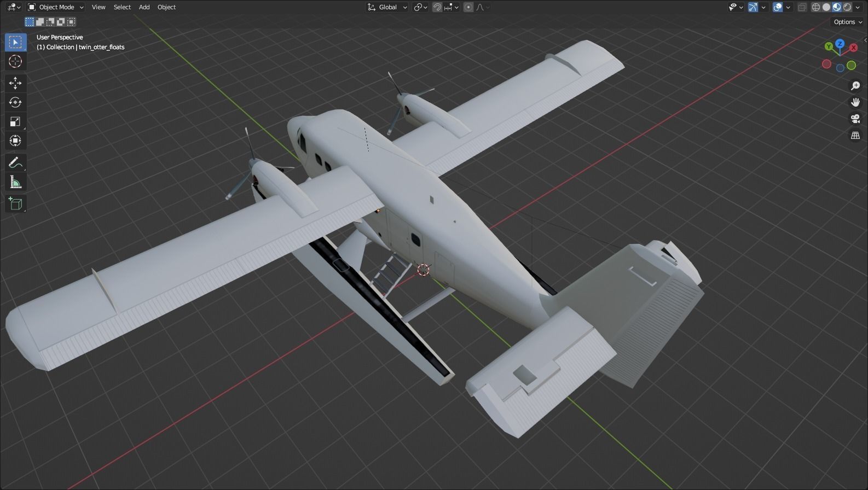The width and height of the screenshot is (868, 490).
Task: Toggle proportional editing
Action: (468, 7)
